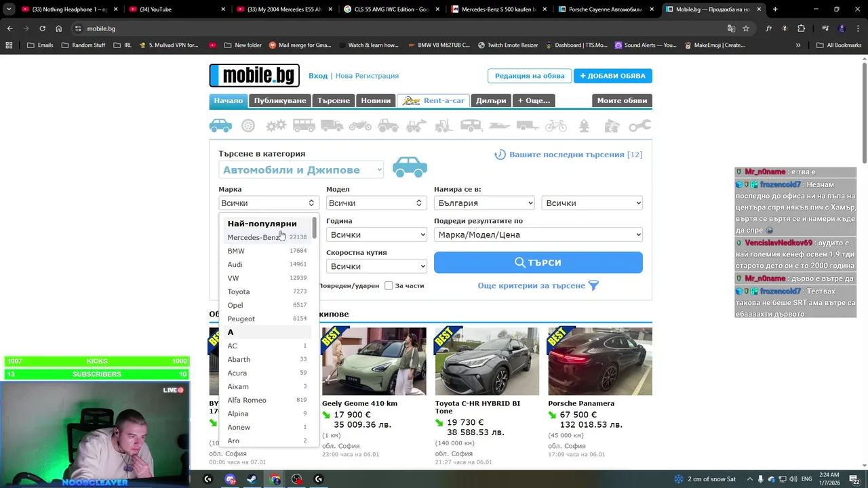Viewport: 868px width, 488px height.
Task: Reload the page in Chrome
Action: 42,28
